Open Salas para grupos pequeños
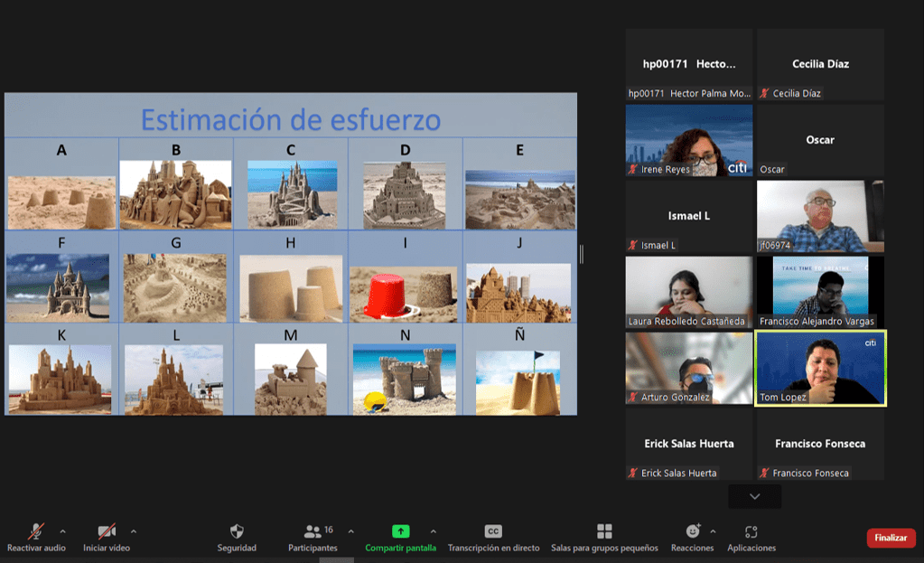 click(604, 531)
